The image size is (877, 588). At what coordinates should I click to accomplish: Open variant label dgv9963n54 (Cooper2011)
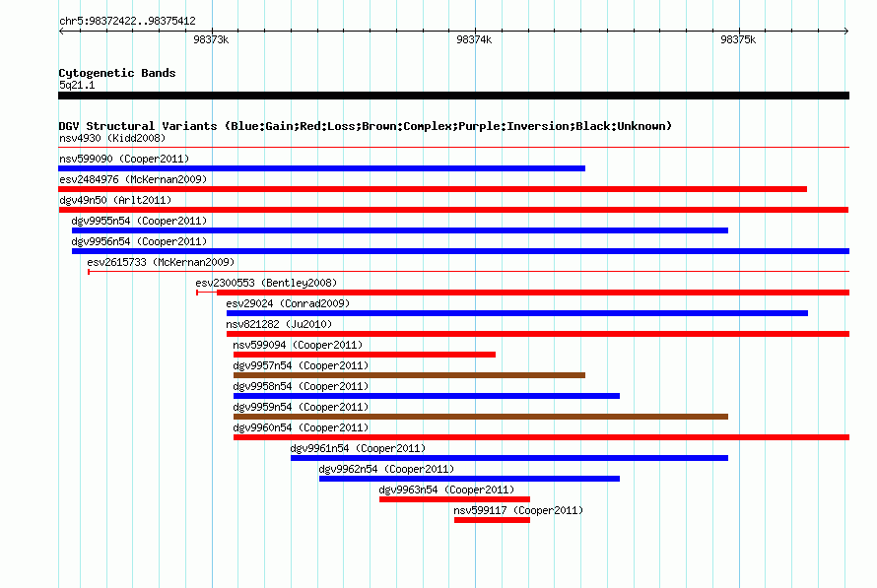446,490
